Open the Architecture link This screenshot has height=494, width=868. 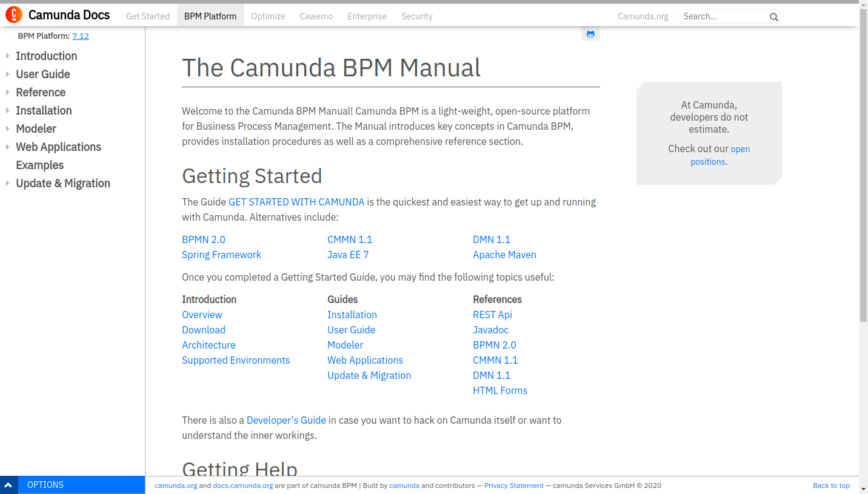click(x=209, y=345)
